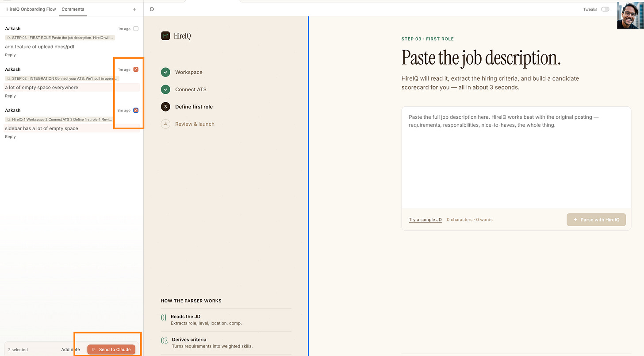Image resolution: width=644 pixels, height=356 pixels.
Task: Click the Send to Claude button
Action: click(111, 349)
